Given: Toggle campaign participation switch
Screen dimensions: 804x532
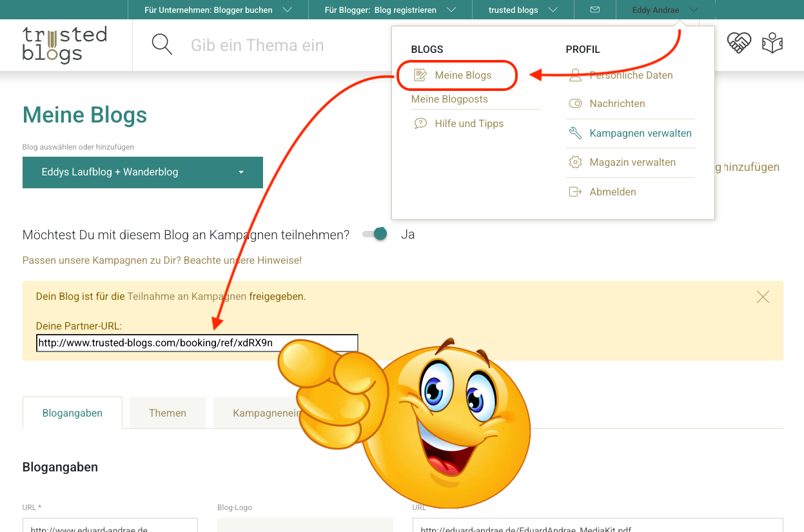Looking at the screenshot, I should point(375,234).
